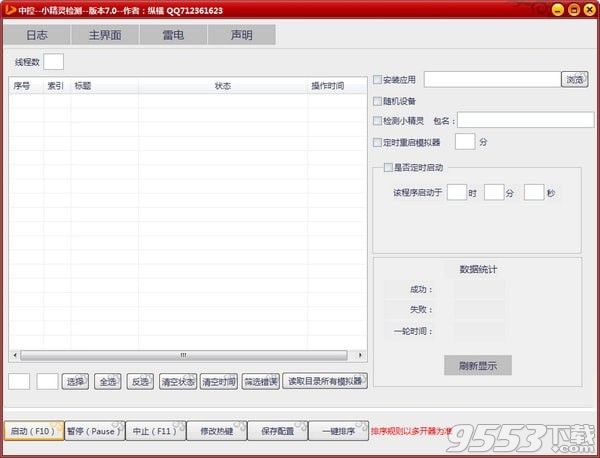
Task: Open the 日志 tab
Action: pyautogui.click(x=37, y=35)
